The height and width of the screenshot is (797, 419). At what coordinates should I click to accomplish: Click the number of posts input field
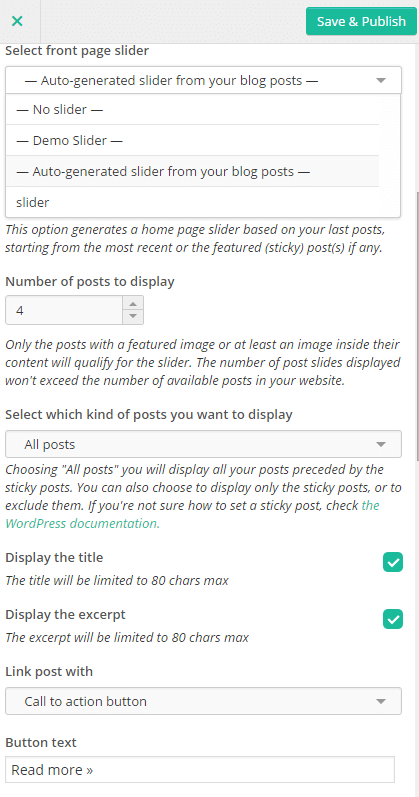click(x=64, y=310)
